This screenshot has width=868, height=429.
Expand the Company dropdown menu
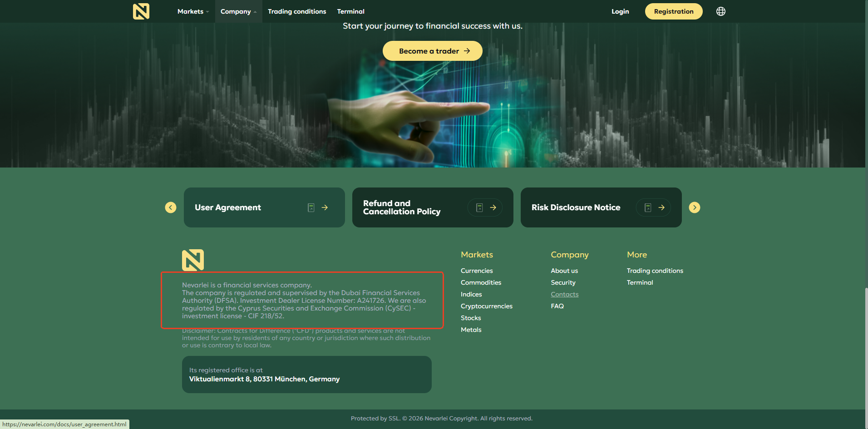[238, 11]
